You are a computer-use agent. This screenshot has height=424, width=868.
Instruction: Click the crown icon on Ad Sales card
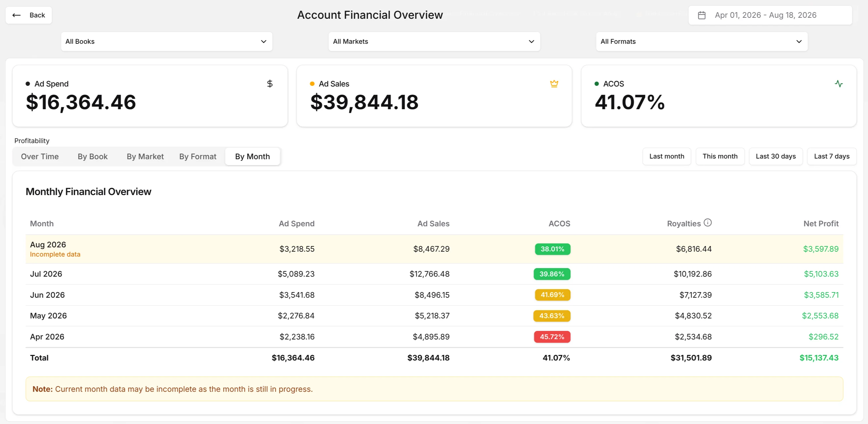554,84
